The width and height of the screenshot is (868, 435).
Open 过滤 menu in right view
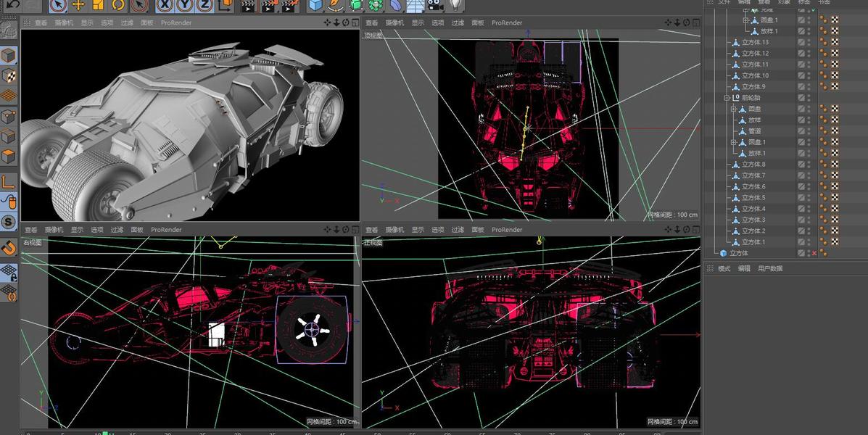117,230
